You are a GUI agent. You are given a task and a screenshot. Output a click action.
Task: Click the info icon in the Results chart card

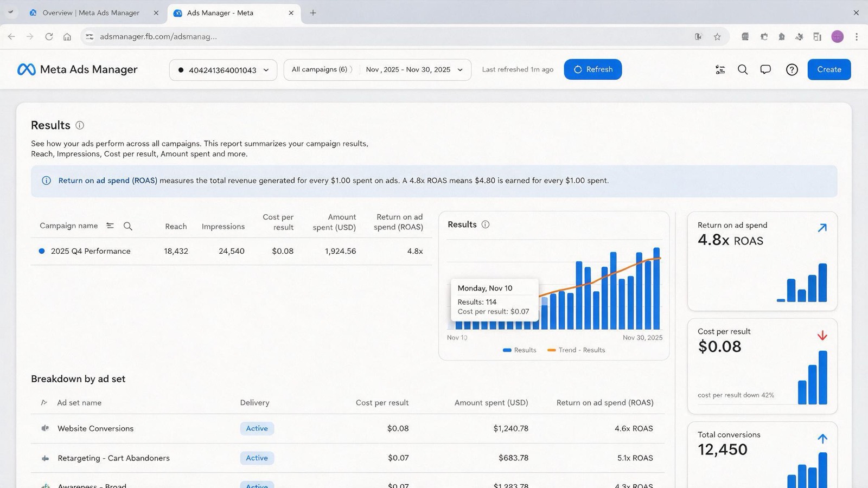[486, 224]
